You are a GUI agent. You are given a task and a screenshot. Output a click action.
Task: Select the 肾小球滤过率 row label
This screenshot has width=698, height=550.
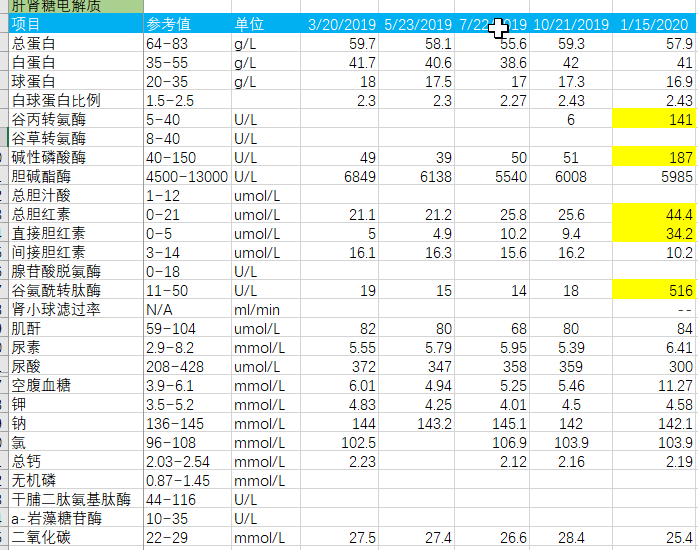pyautogui.click(x=56, y=309)
